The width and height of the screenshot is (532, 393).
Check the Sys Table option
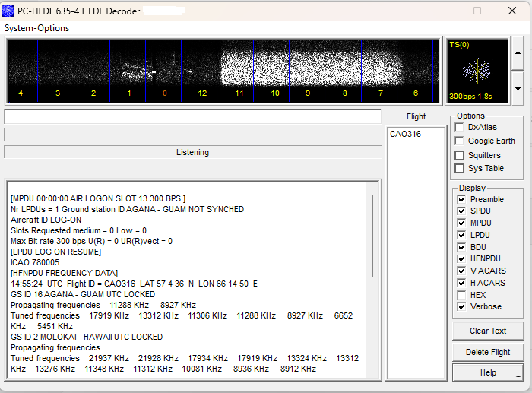(x=460, y=168)
